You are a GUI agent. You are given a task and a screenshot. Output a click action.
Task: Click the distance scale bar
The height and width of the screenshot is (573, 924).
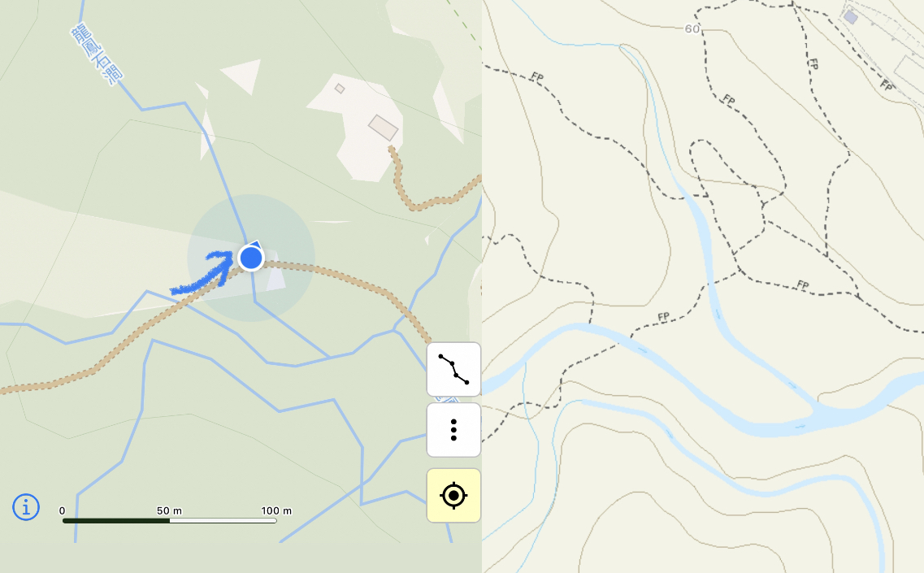coord(170,520)
